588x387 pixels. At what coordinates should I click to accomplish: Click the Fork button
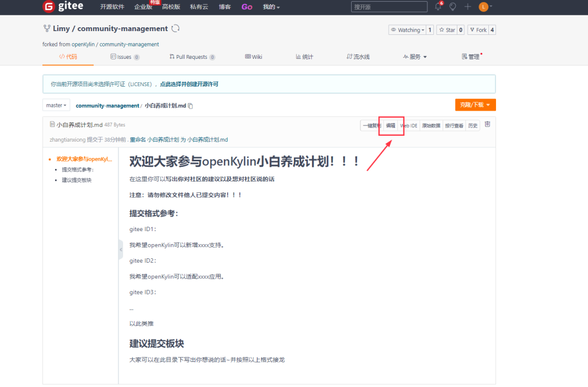[478, 30]
